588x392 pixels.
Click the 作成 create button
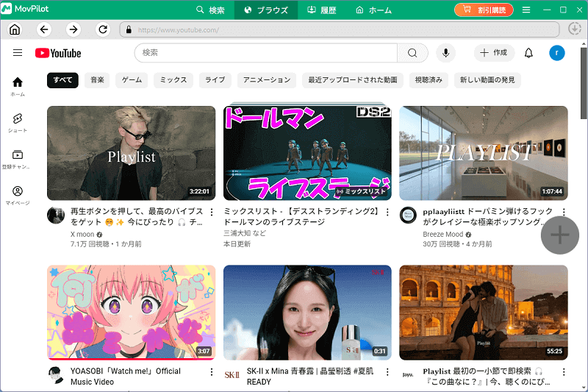(x=494, y=53)
